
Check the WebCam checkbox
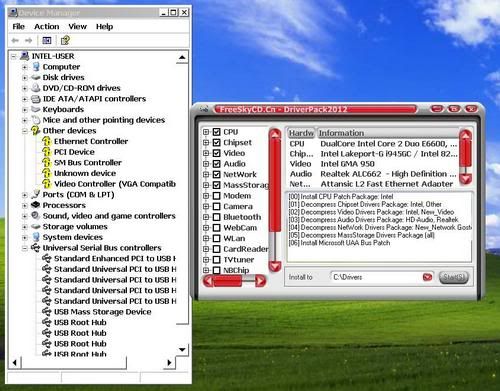[x=216, y=228]
